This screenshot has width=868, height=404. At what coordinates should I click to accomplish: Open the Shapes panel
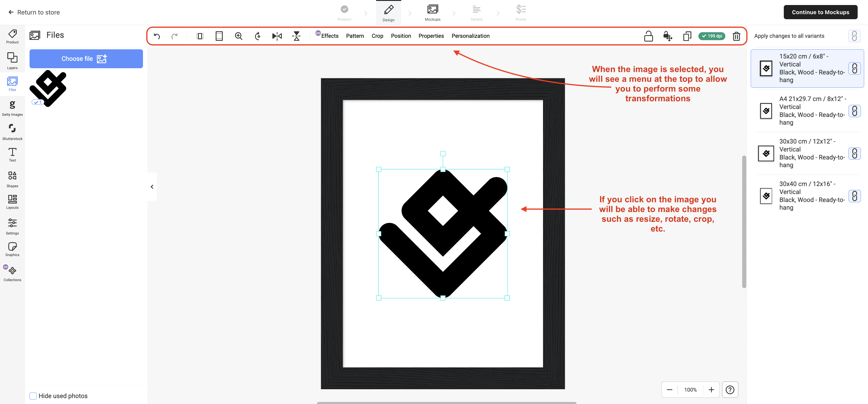12,179
